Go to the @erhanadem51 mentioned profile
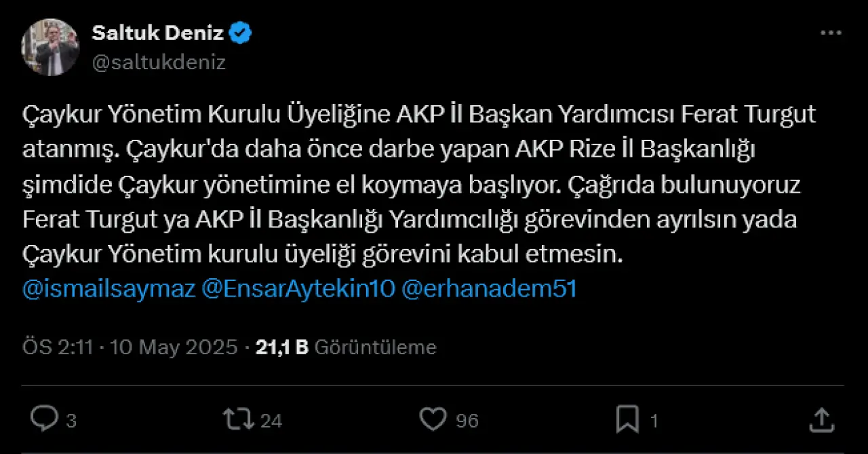868x454 pixels. (489, 289)
